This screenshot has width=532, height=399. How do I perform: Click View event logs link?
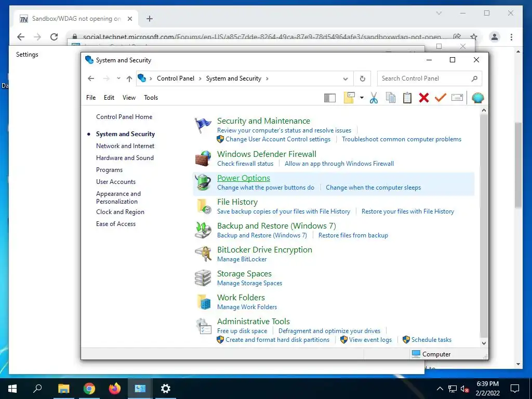(370, 340)
